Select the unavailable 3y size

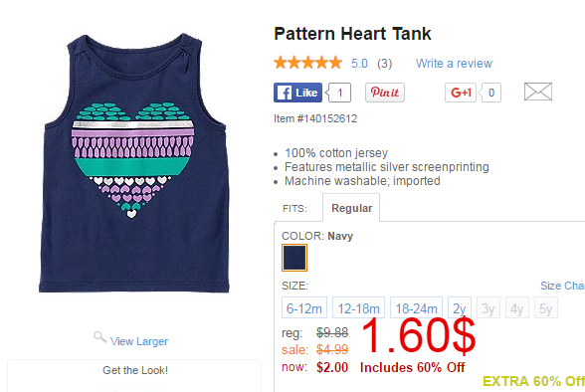tap(487, 307)
